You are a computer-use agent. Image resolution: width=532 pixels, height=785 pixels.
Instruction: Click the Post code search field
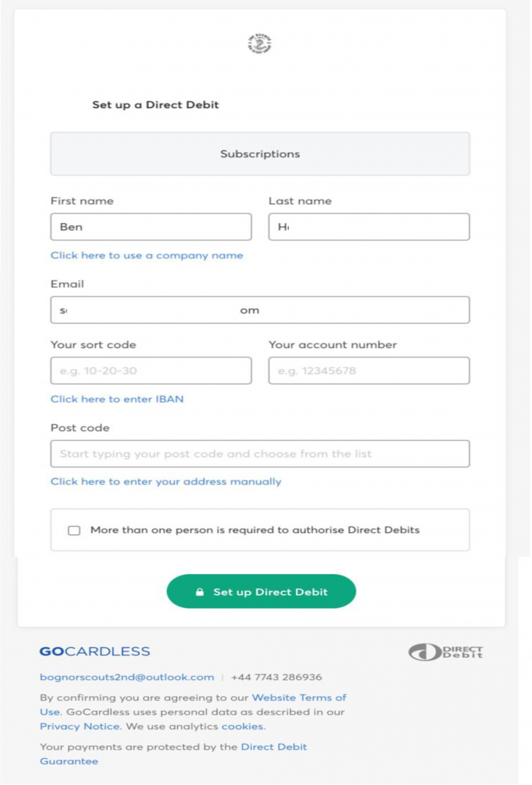(260, 454)
